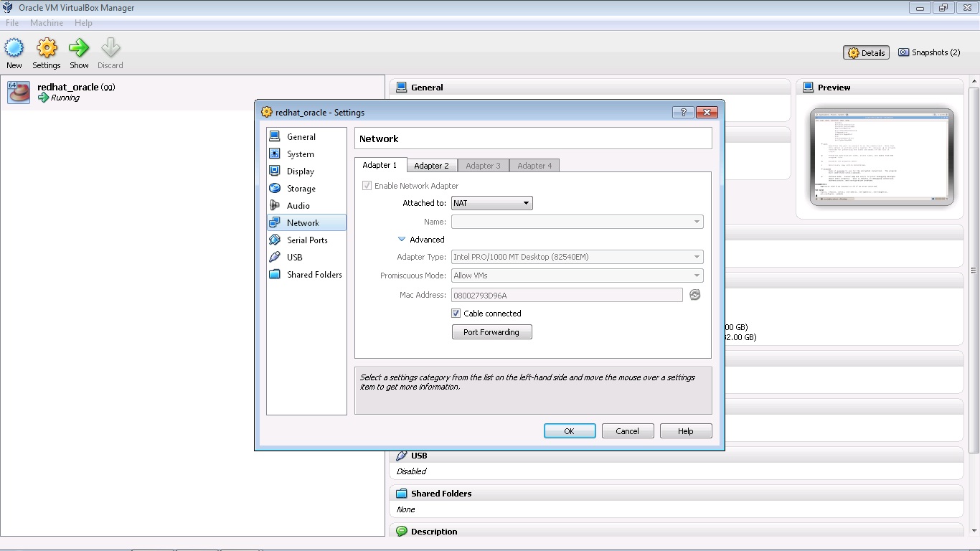Viewport: 980px width, 551px height.
Task: Click the Mac Address input field
Action: (x=567, y=295)
